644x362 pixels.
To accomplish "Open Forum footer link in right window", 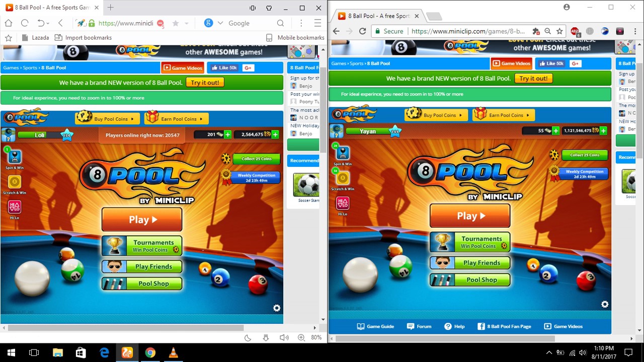I will tap(419, 326).
